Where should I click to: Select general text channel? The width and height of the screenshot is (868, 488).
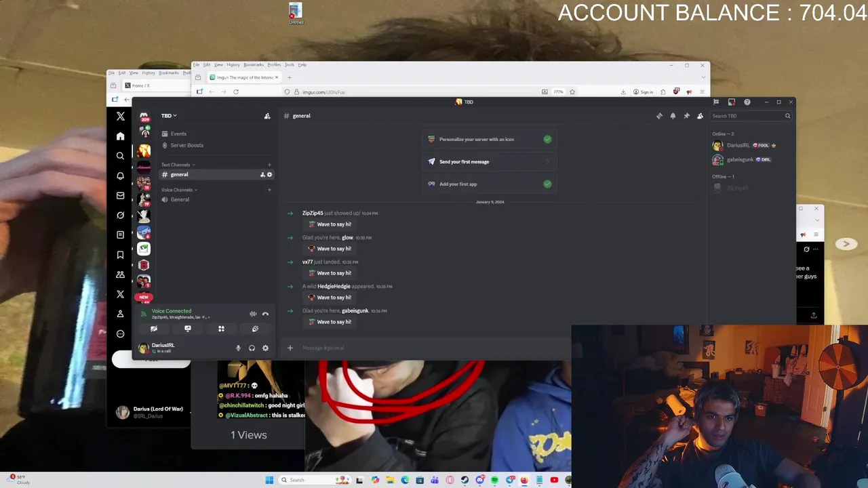click(x=216, y=175)
